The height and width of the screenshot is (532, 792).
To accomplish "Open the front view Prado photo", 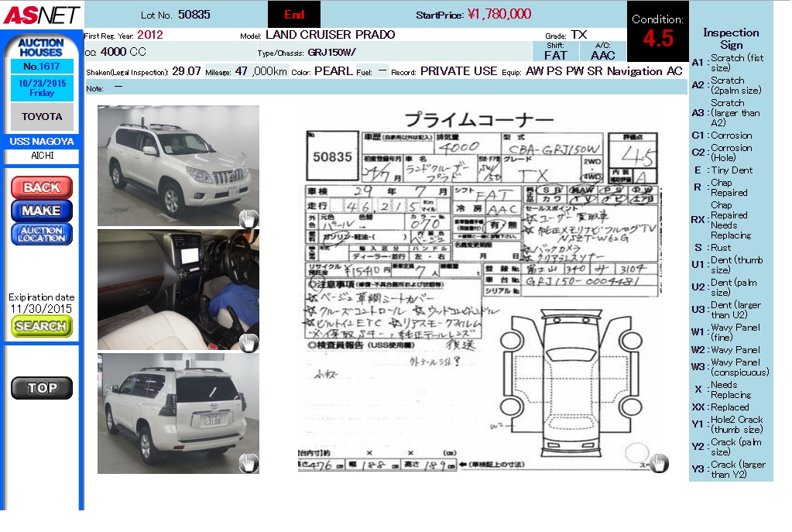I will 178,166.
